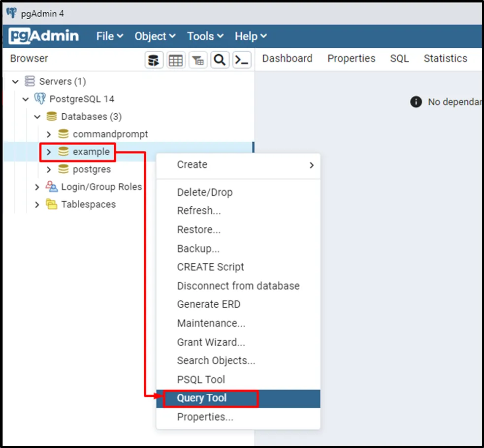Click the Tablespaces folder icon

[51, 204]
